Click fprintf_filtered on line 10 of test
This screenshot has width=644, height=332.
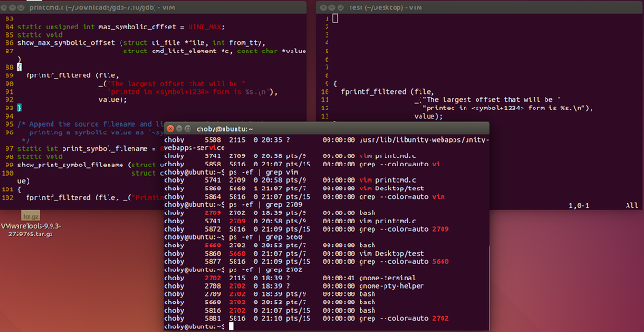click(374, 92)
